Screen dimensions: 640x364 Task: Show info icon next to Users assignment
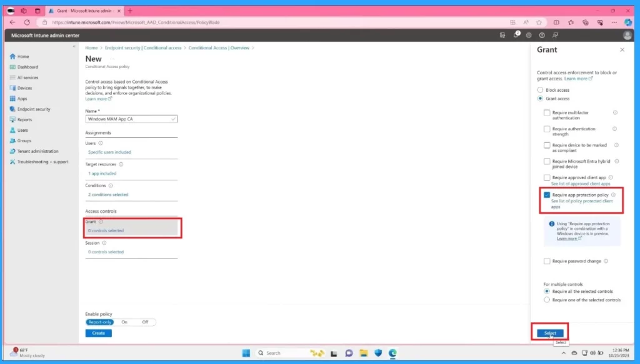[x=101, y=143]
